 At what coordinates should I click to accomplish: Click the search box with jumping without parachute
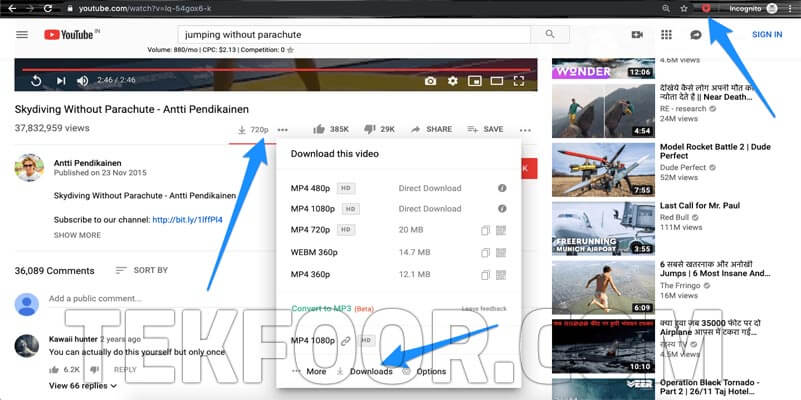(354, 35)
